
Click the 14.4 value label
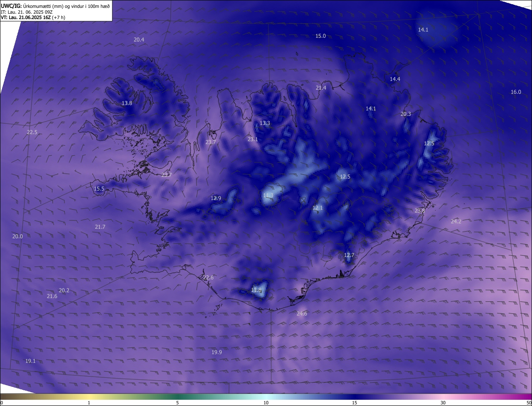coord(395,79)
